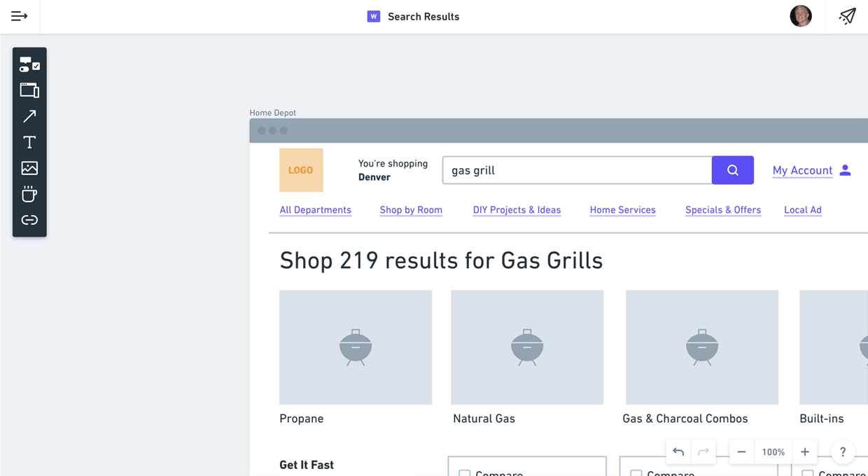The image size is (868, 476).
Task: Open the icons cup tool
Action: [29, 194]
